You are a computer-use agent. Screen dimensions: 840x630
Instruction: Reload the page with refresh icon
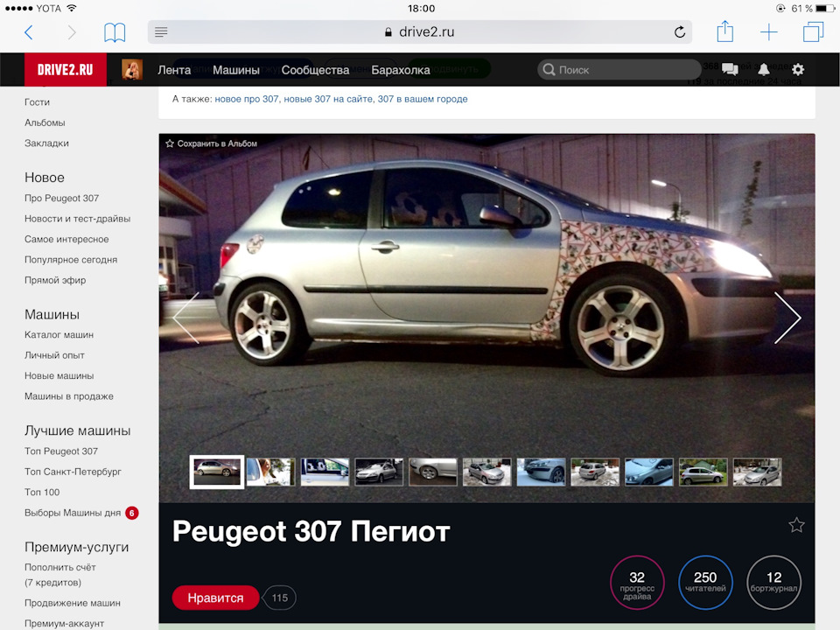coord(680,32)
